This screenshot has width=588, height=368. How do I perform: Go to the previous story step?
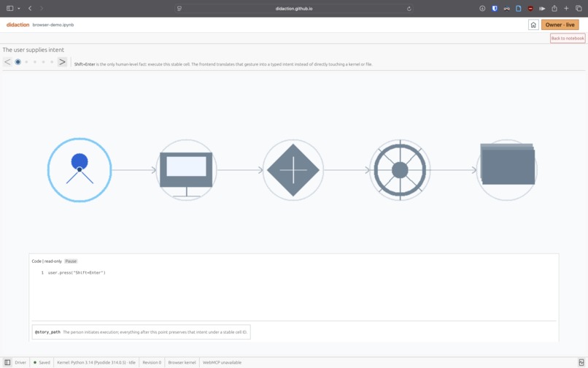(x=7, y=62)
